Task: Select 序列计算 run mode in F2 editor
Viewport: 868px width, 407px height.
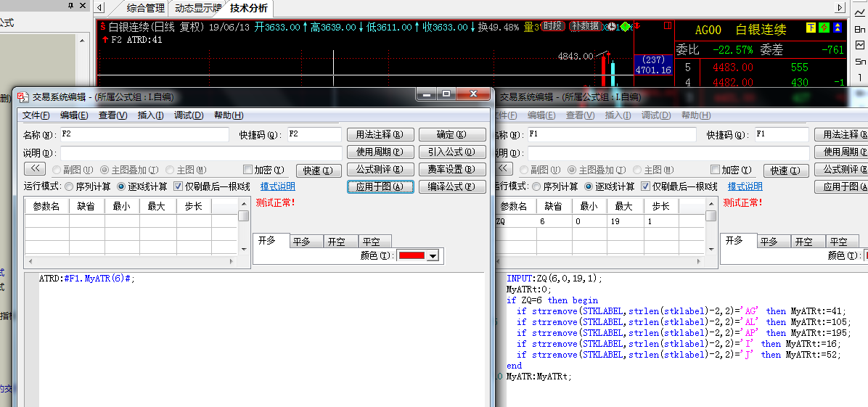Action: (69, 186)
